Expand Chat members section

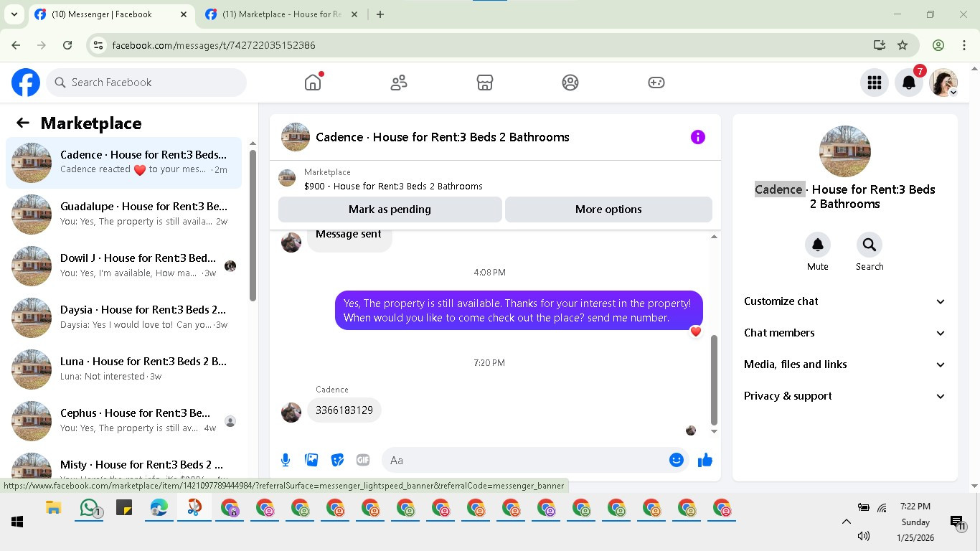tap(844, 333)
